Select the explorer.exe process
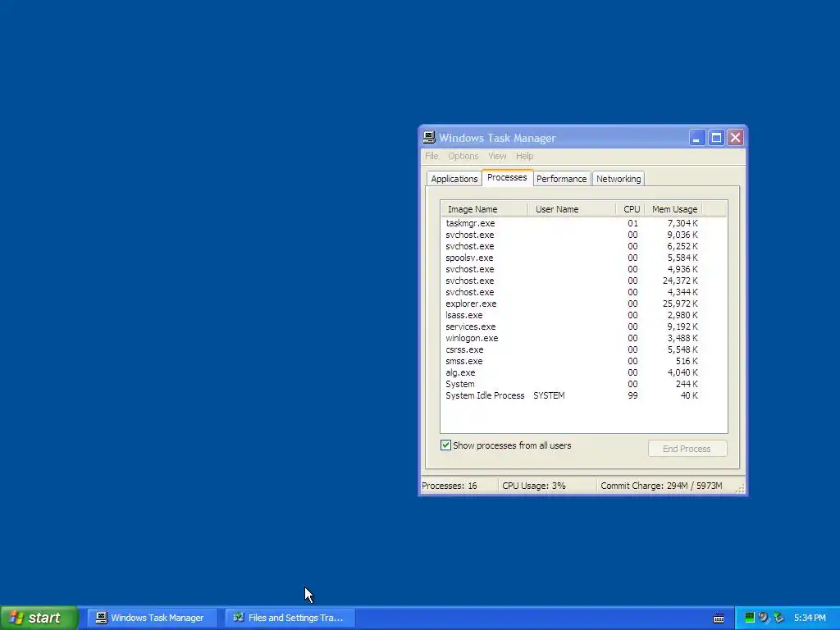Viewport: 840px width, 630px height. (x=572, y=304)
